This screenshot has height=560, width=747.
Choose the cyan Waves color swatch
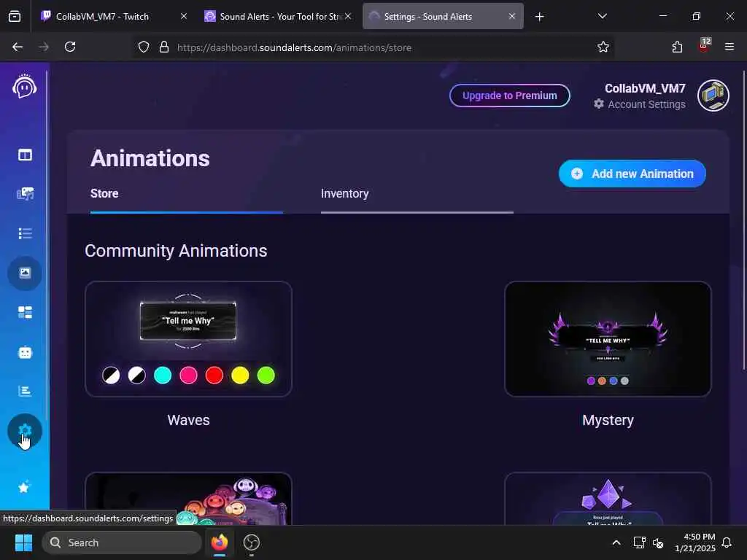point(163,376)
